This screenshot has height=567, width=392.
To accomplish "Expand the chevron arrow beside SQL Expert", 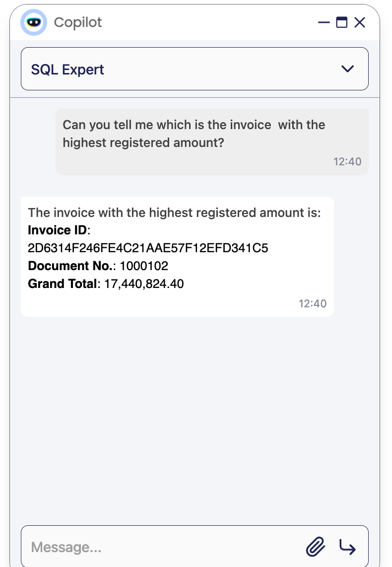I will pos(347,69).
